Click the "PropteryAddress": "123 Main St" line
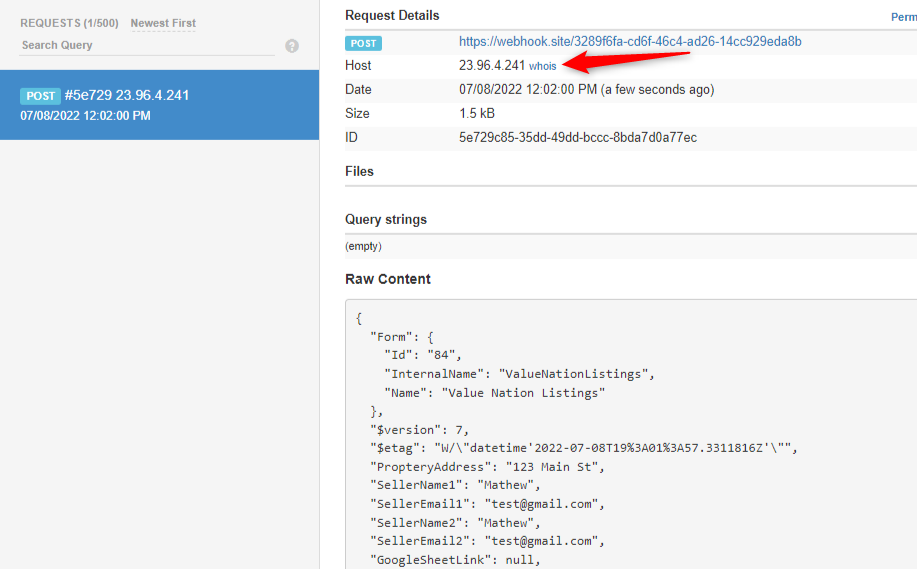The width and height of the screenshot is (917, 569). (x=487, y=467)
